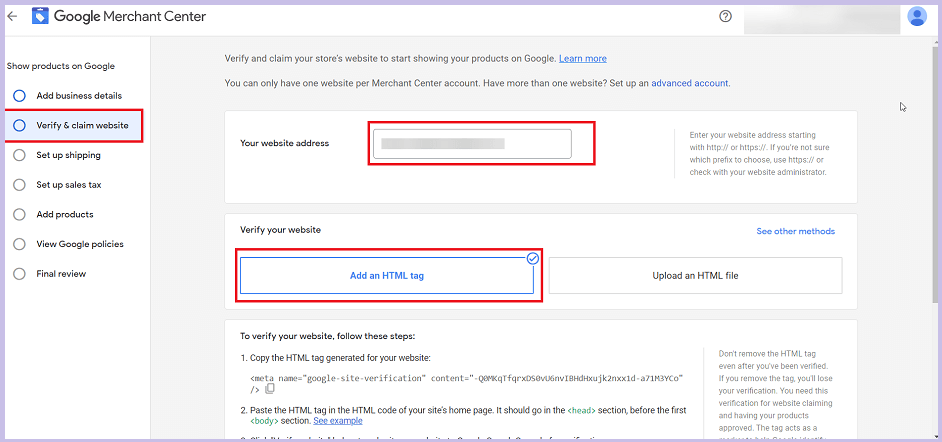The width and height of the screenshot is (942, 442).
Task: Select the Add business details step circle
Action: click(x=19, y=95)
